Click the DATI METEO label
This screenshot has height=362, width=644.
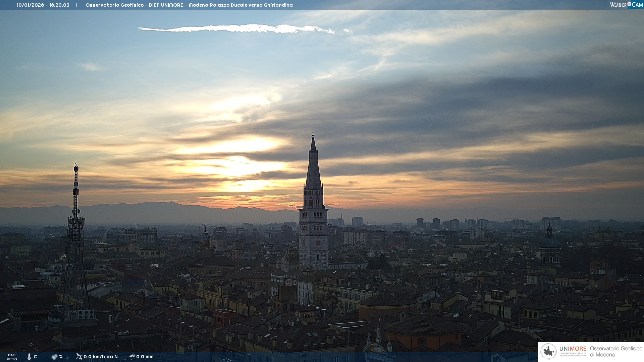(x=12, y=357)
